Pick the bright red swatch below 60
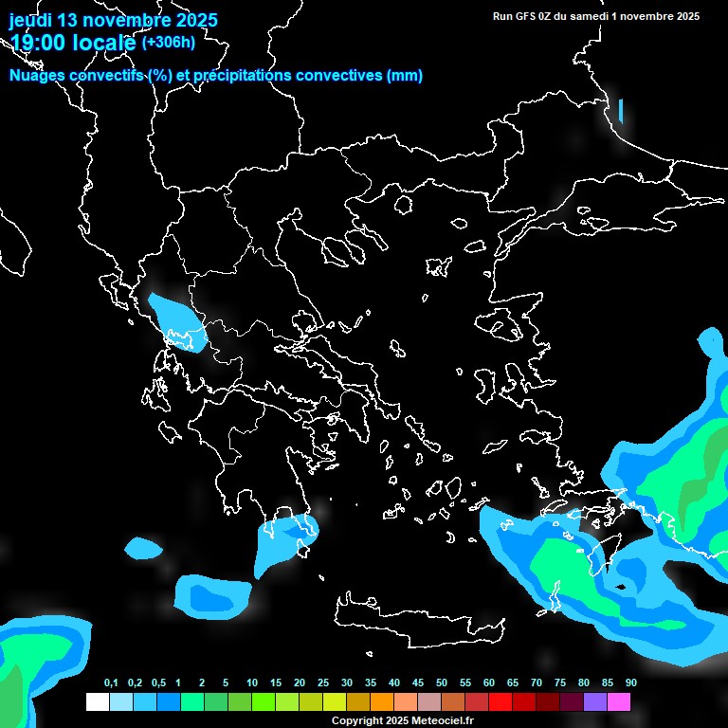 tap(500, 701)
